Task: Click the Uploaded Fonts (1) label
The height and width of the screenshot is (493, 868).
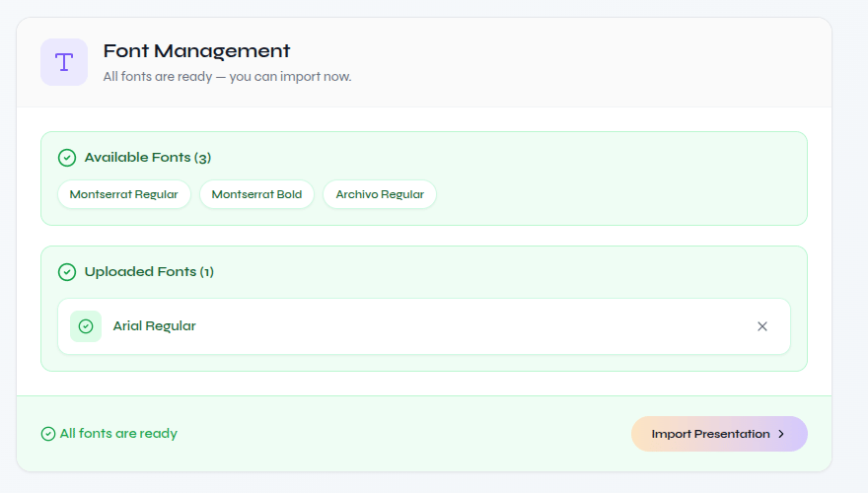Action: click(x=149, y=272)
